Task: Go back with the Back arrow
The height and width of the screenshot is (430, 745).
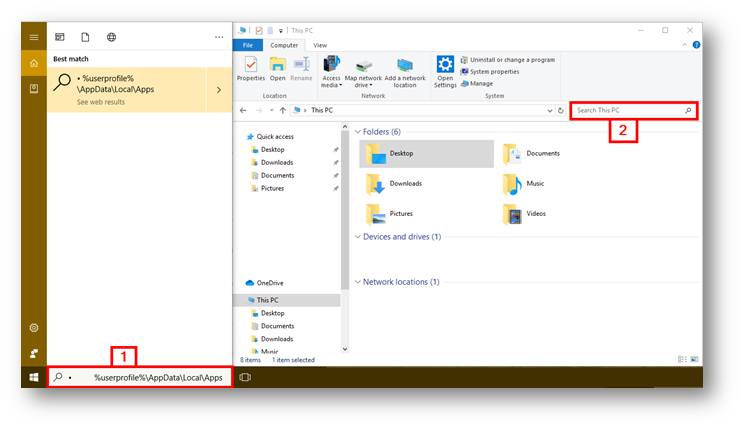Action: 243,110
